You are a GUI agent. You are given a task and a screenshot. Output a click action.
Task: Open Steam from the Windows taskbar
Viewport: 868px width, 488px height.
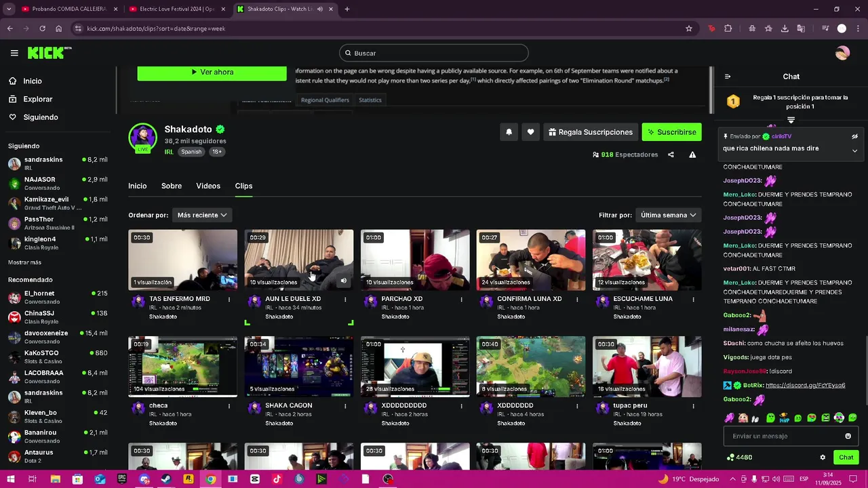165,479
